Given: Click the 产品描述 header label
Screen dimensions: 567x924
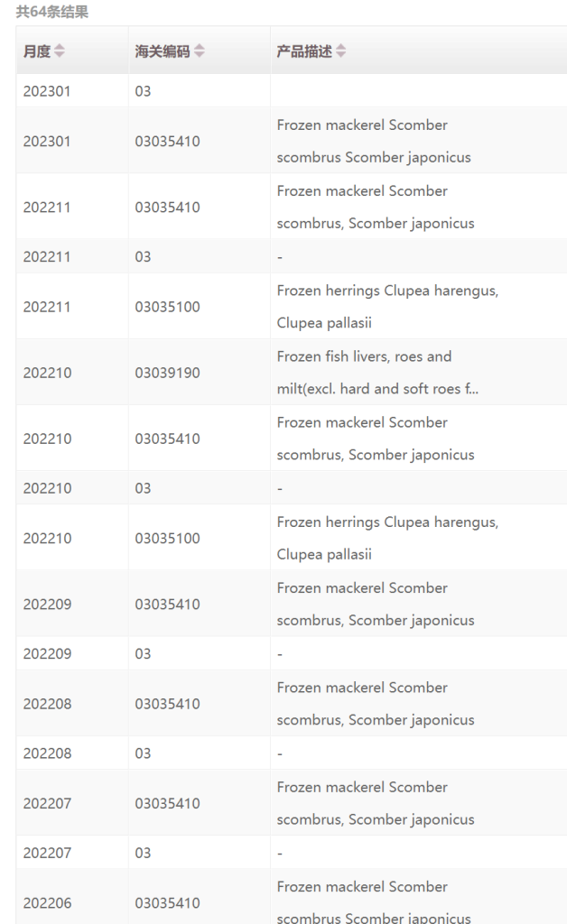Looking at the screenshot, I should pos(305,51).
